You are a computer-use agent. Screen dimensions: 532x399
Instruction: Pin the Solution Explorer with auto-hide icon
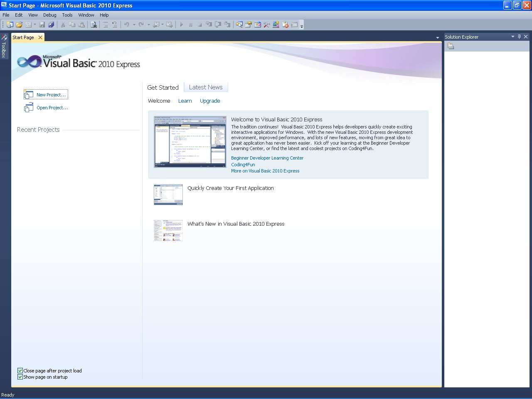(x=519, y=37)
